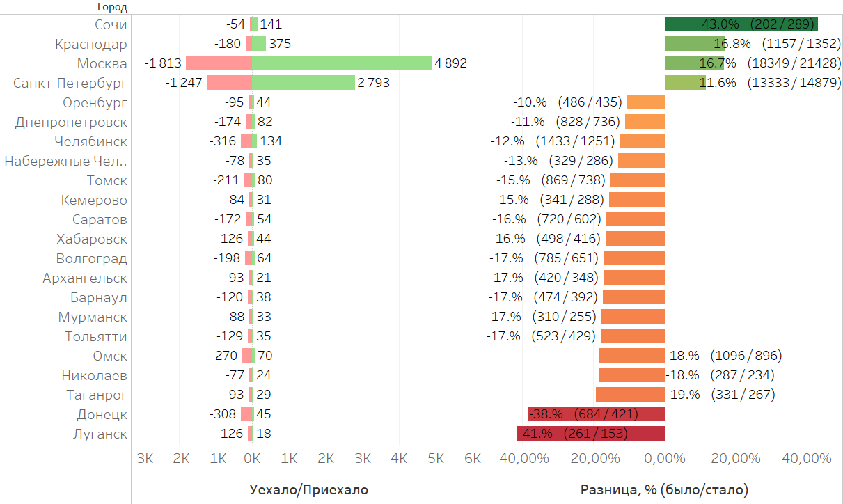The width and height of the screenshot is (843, 504).
Task: Click the orange -19% bar for Таганрог
Action: click(x=630, y=395)
